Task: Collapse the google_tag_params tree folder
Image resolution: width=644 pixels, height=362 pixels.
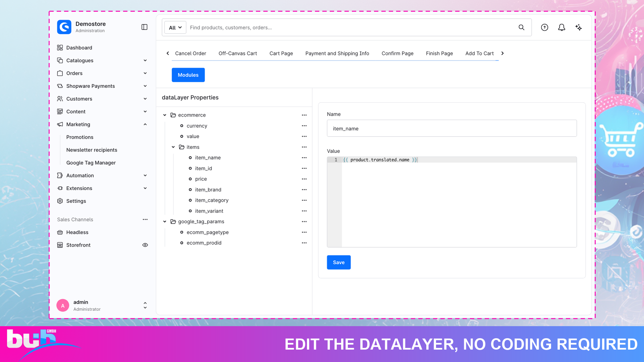Action: tap(165, 222)
